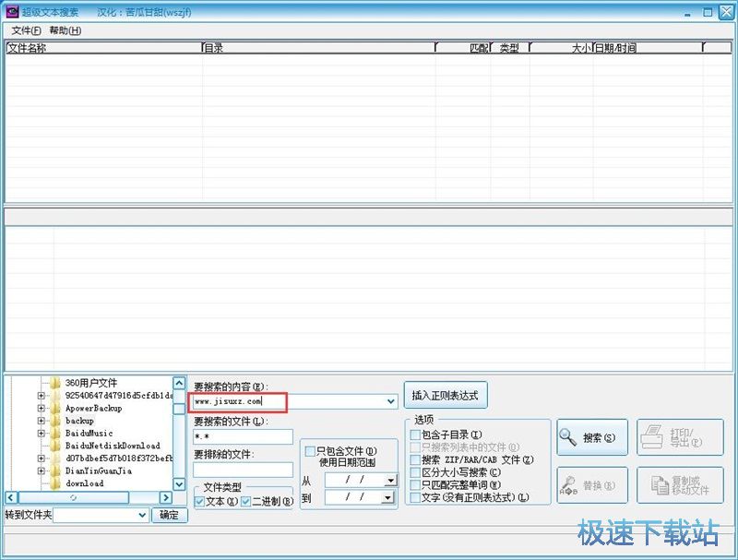738x560 pixels.
Task: Click the folder tree scroll-down arrow
Action: point(179,483)
